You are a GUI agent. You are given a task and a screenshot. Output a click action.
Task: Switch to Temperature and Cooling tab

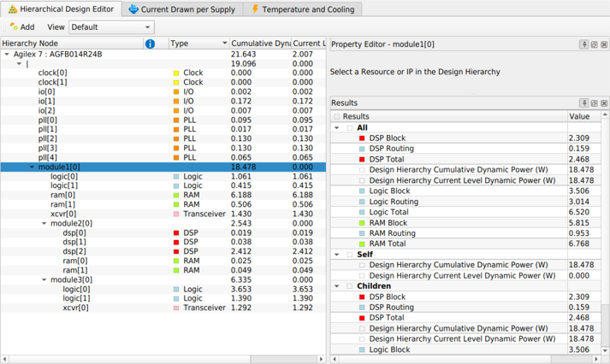304,9
